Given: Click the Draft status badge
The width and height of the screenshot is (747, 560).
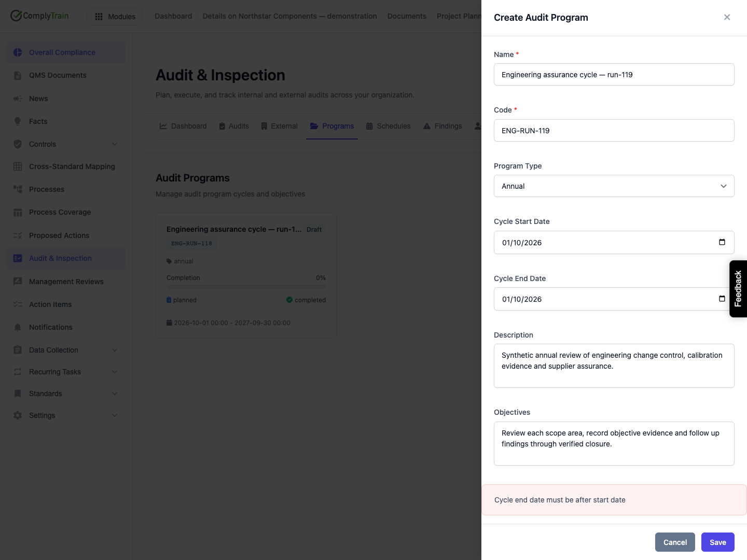Looking at the screenshot, I should (314, 230).
